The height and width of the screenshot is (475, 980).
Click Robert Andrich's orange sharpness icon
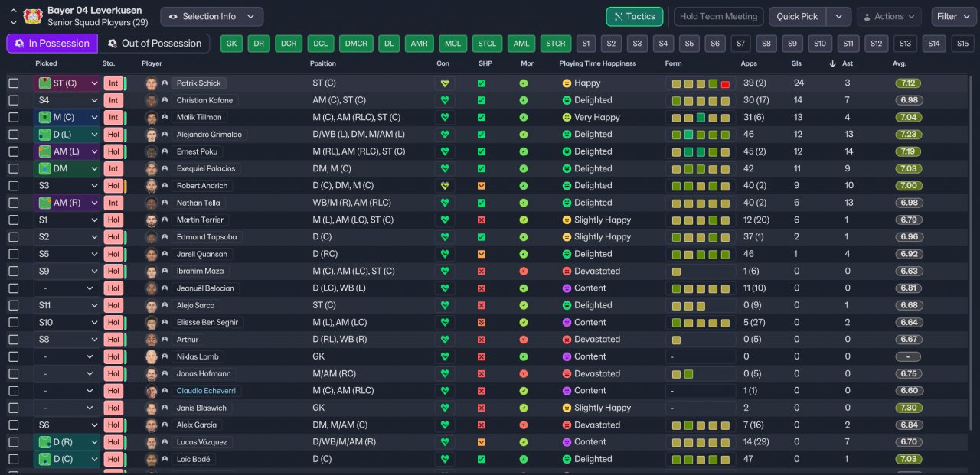pos(481,185)
